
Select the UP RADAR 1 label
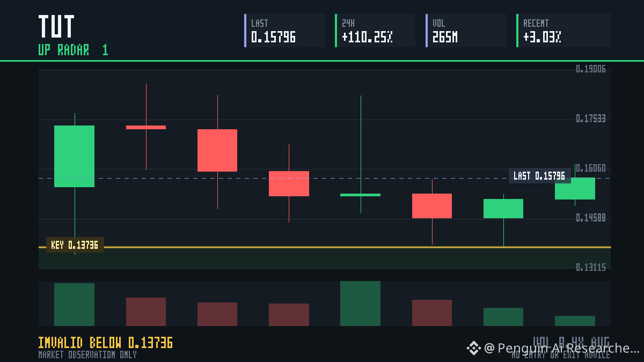(x=73, y=50)
